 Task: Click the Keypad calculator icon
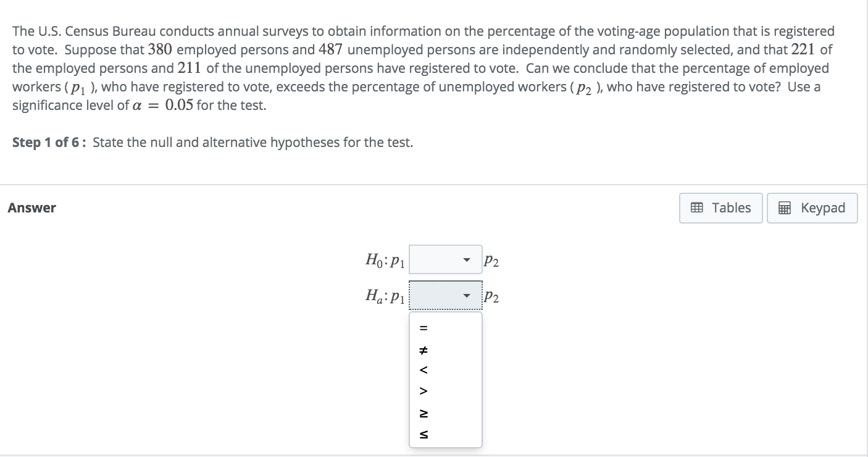(785, 208)
